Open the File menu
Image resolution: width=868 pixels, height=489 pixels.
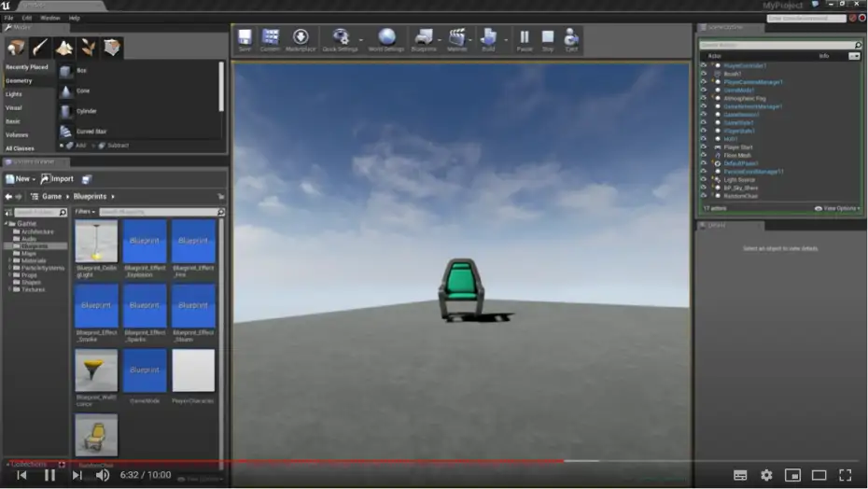point(8,18)
